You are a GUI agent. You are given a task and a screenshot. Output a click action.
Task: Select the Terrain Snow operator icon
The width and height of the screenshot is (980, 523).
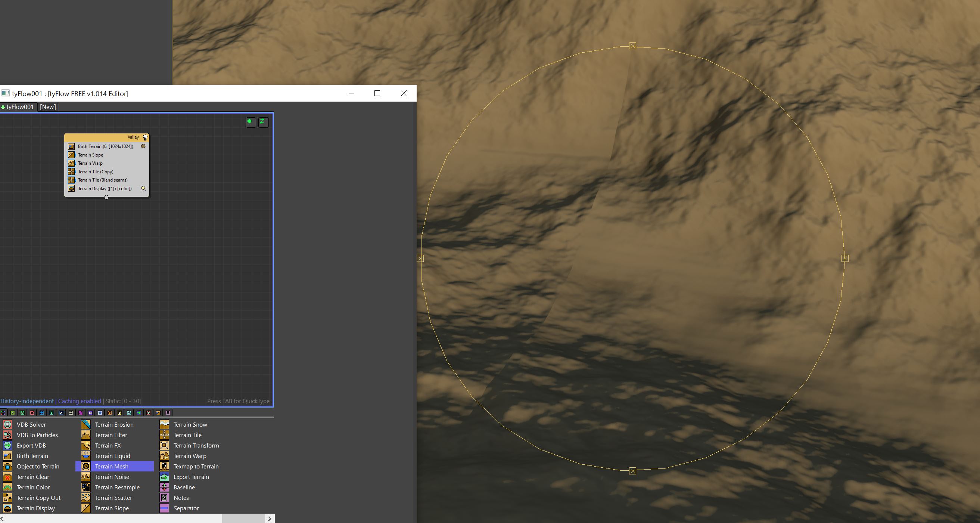[164, 424]
